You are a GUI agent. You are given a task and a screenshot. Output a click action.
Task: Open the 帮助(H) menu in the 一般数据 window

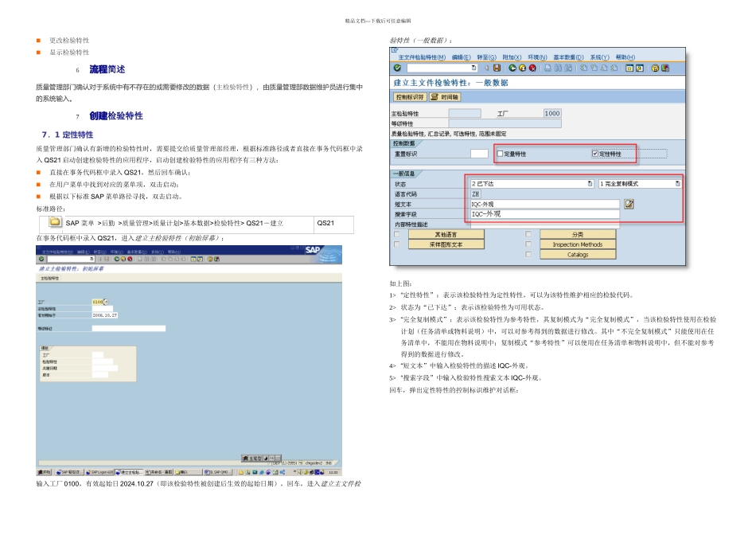(625, 57)
